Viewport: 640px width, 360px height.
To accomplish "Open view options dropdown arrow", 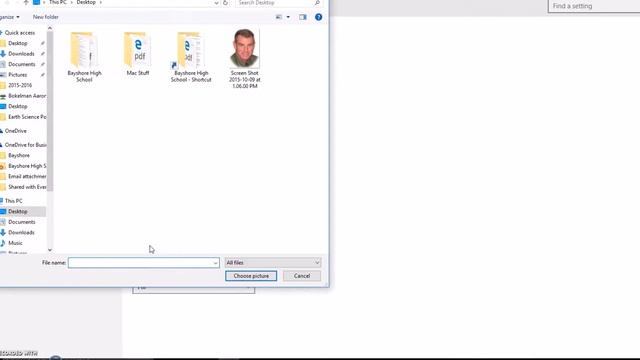I will tap(288, 17).
